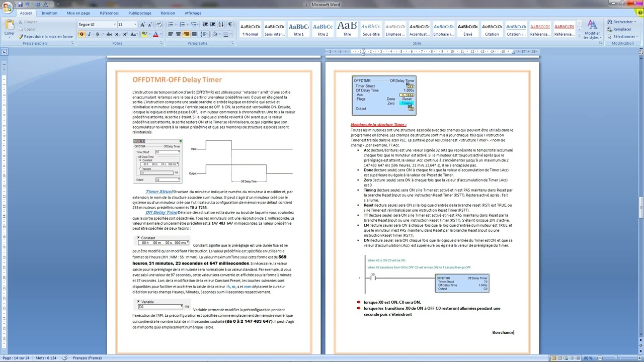Click spelling check status bar icon
The image size is (644, 362).
[x=64, y=358]
